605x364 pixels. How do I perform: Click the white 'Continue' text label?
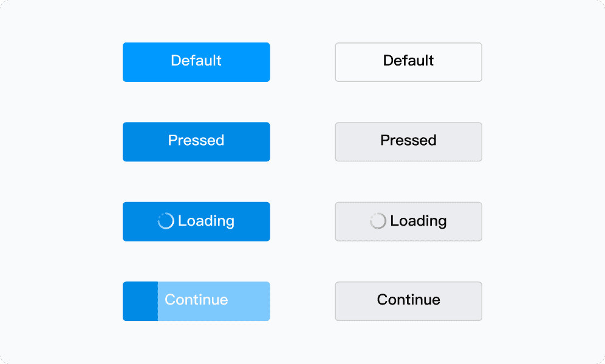tap(196, 300)
